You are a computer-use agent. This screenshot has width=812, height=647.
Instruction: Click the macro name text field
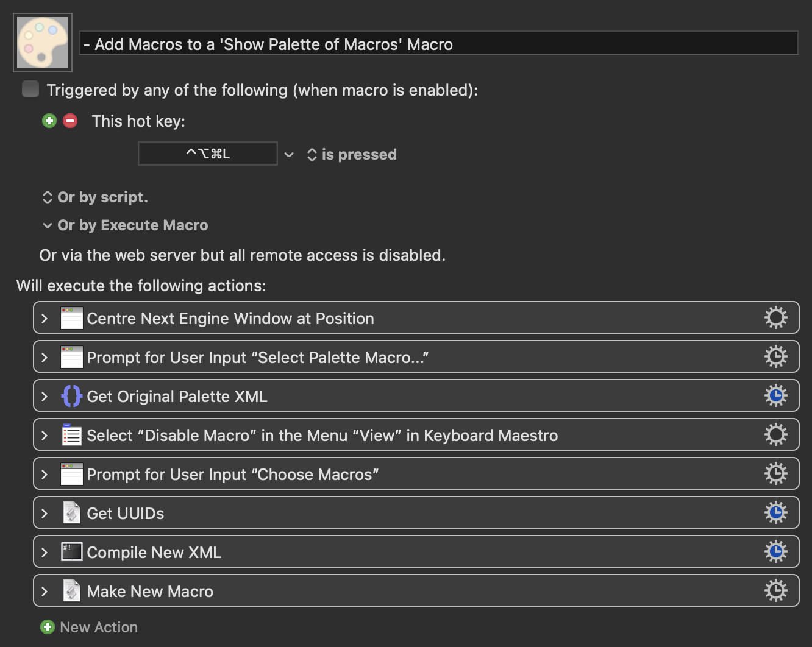[x=439, y=44]
